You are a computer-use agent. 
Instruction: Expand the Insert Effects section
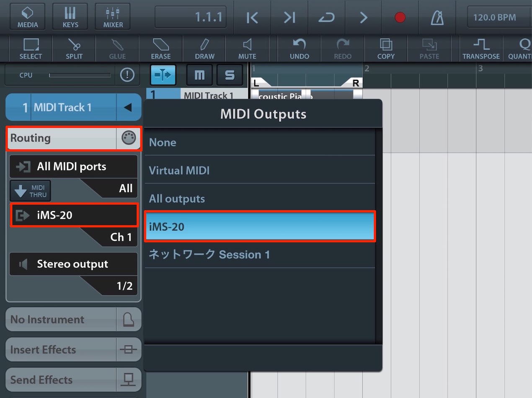point(73,349)
